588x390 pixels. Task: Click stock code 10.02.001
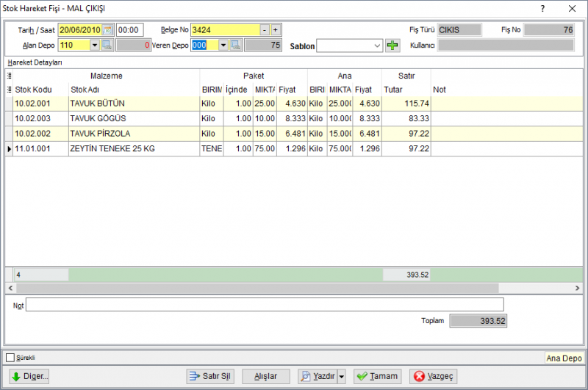pos(41,104)
